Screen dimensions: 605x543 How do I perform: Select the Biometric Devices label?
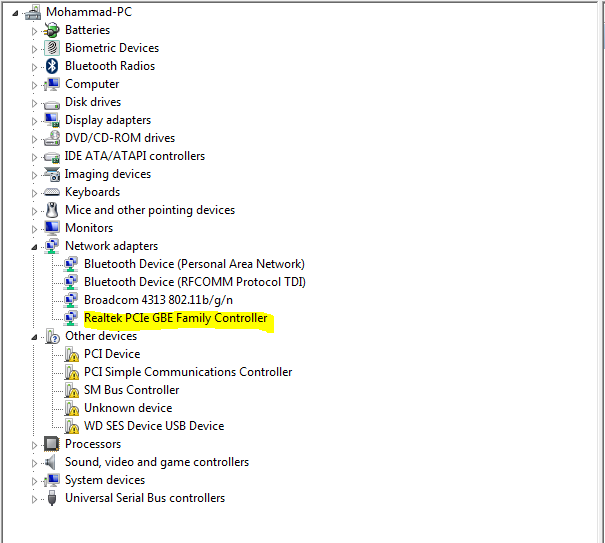[x=112, y=48]
